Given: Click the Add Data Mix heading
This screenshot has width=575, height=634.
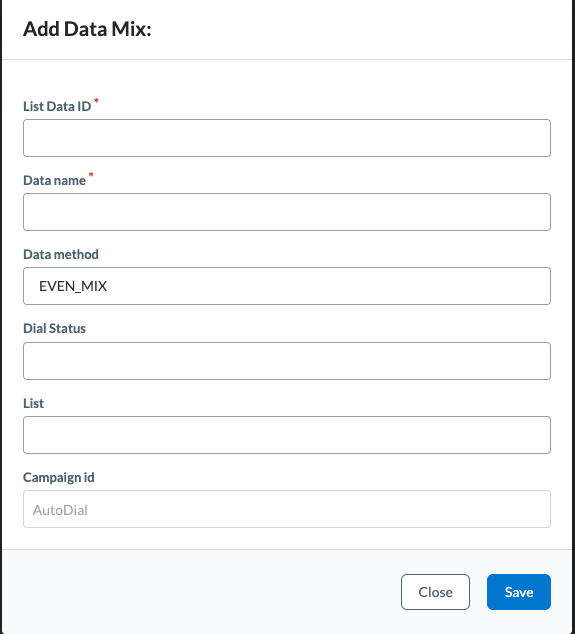Looking at the screenshot, I should point(87,29).
